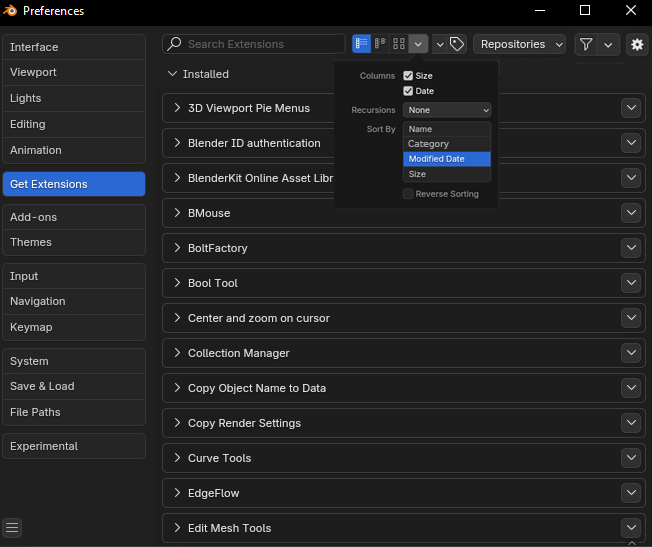Expand the BMouse extension entry
The width and height of the screenshot is (652, 547).
click(x=177, y=213)
